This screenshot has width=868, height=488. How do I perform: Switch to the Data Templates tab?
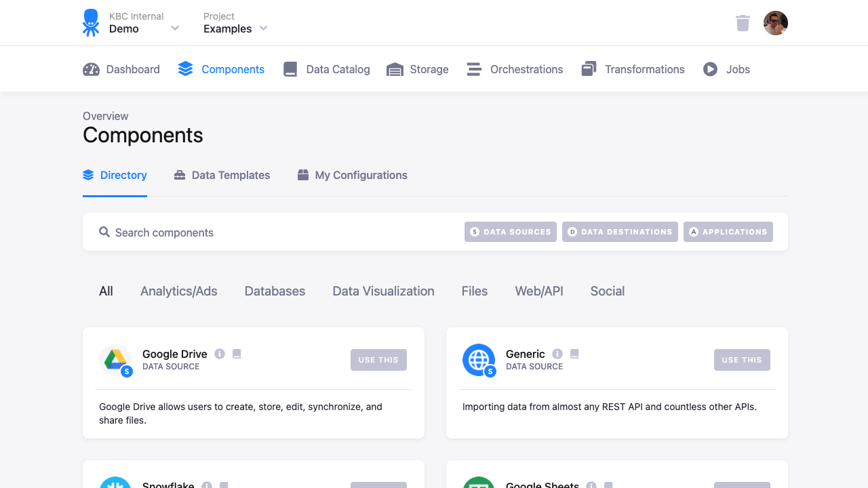(x=222, y=175)
